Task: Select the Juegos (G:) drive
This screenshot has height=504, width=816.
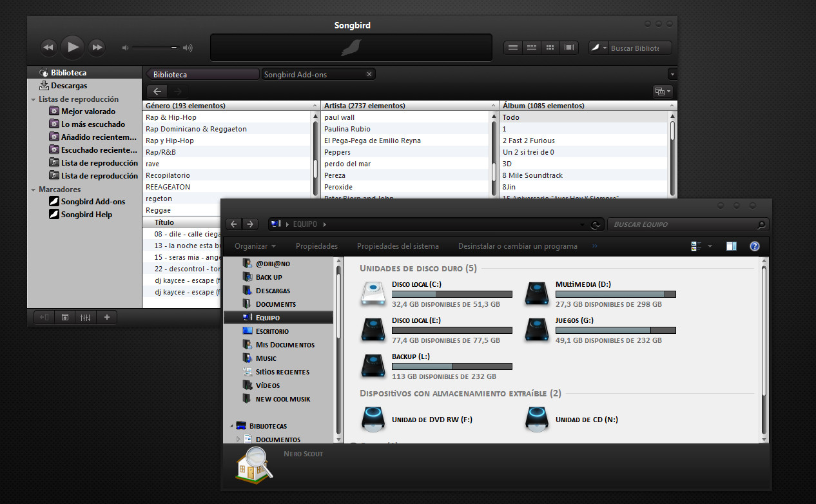Action: tap(601, 330)
